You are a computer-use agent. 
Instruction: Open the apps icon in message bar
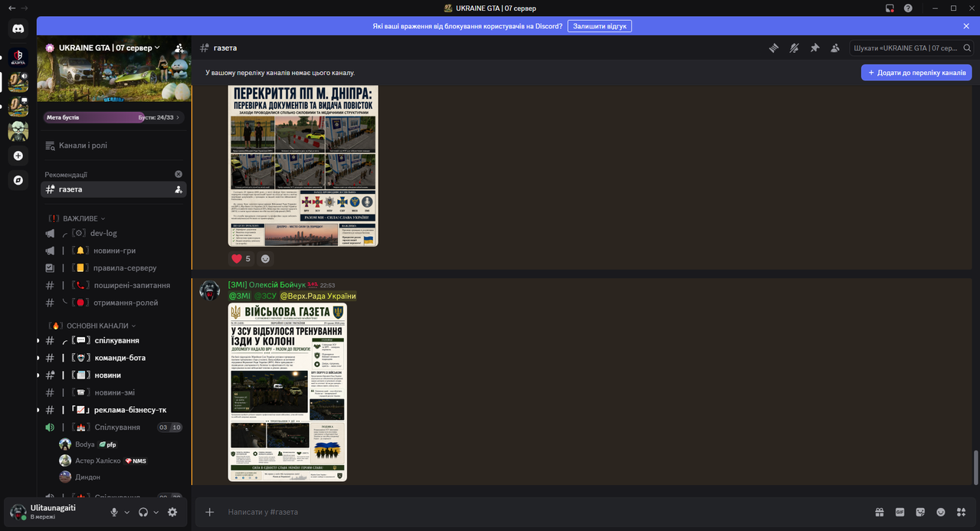(961, 512)
